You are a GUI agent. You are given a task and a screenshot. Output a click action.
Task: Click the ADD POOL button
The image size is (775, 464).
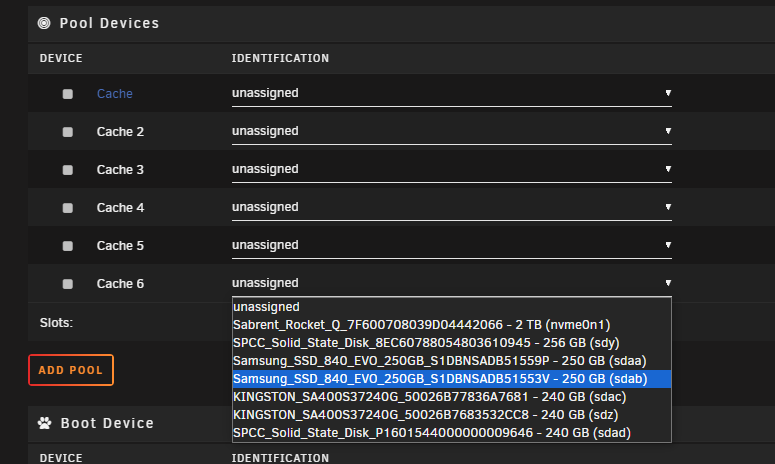(x=71, y=370)
